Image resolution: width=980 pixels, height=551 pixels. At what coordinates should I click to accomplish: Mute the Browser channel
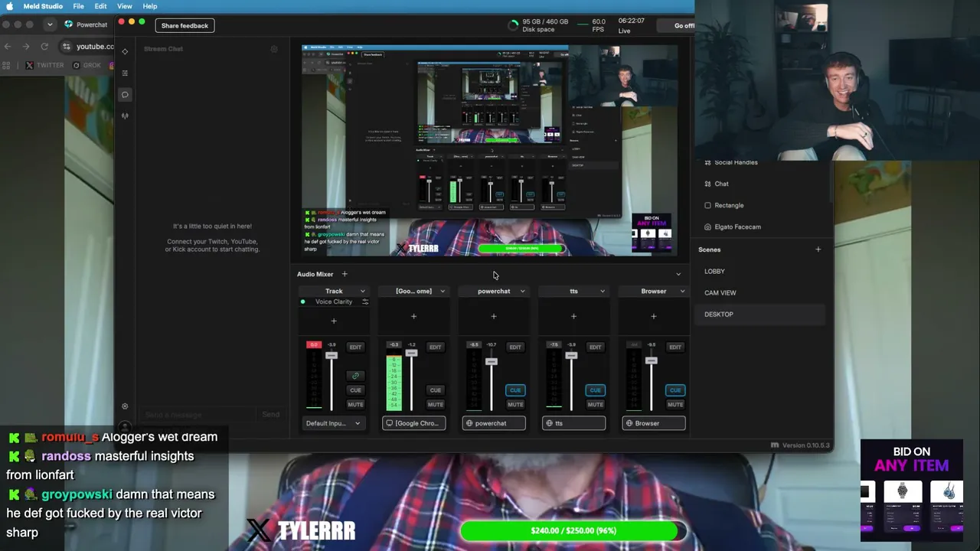pyautogui.click(x=675, y=405)
